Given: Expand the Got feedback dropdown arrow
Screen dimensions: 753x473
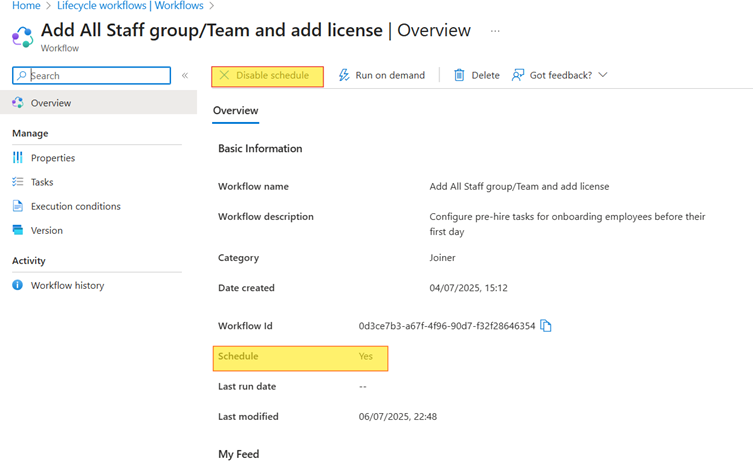Looking at the screenshot, I should [603, 75].
